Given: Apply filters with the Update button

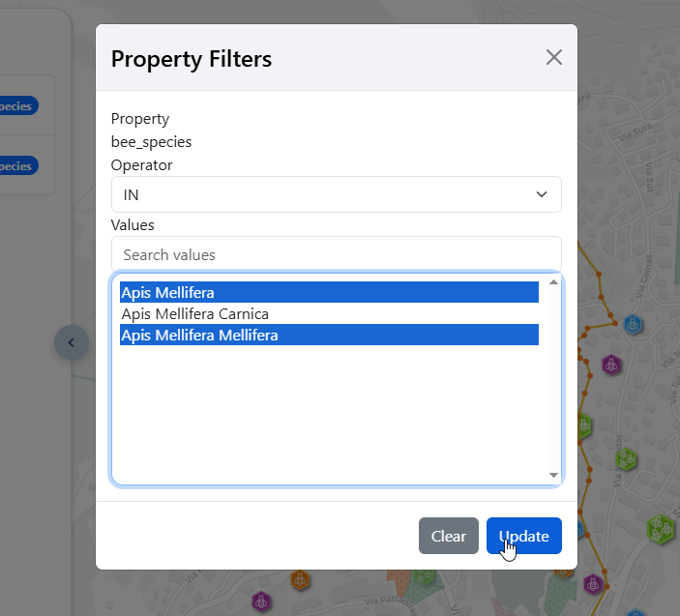Looking at the screenshot, I should [x=523, y=536].
